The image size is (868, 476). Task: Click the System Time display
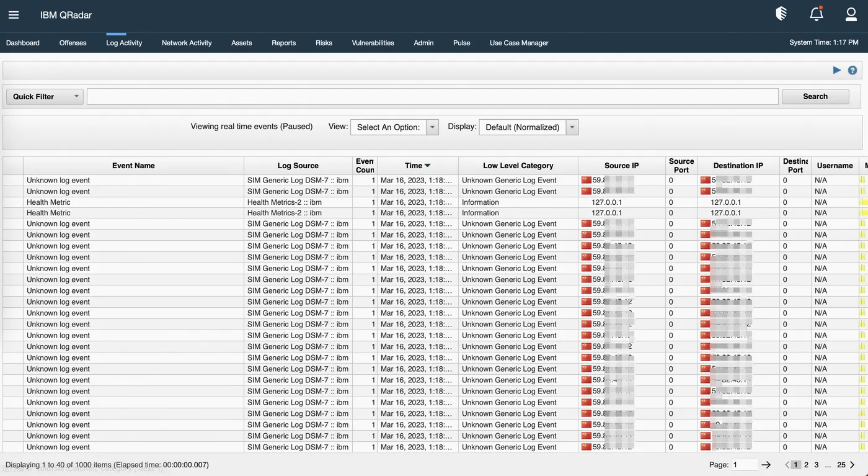824,43
